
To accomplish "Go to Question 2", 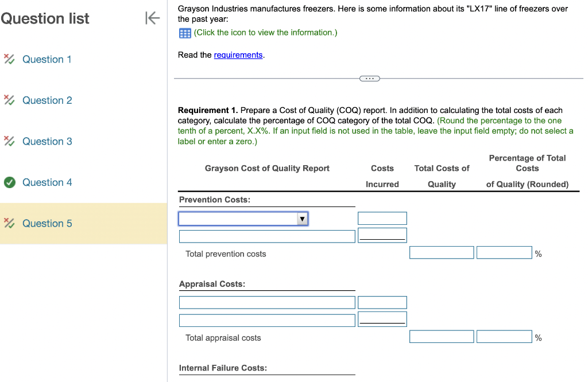I will 47,100.
